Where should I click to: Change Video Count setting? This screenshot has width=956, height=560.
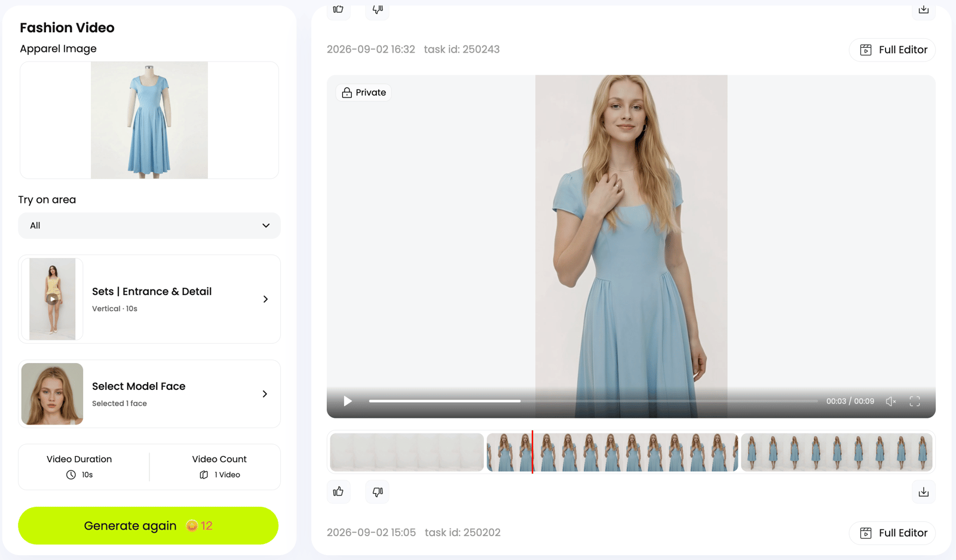pos(219,467)
